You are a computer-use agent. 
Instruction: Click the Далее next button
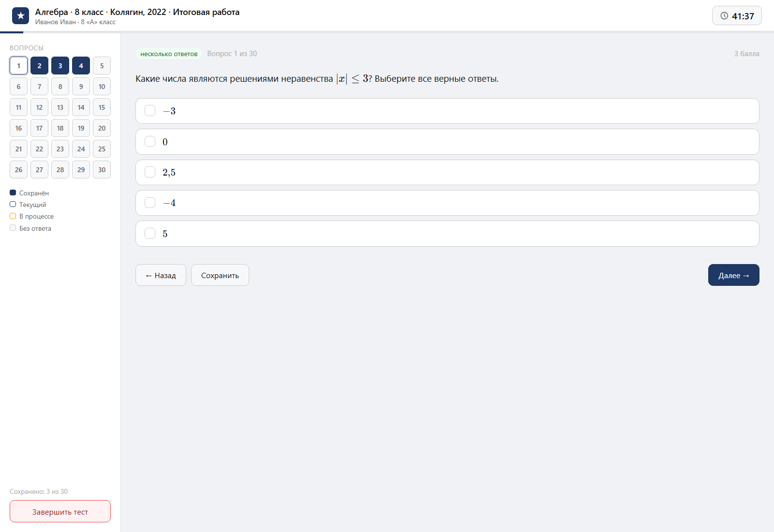(734, 275)
